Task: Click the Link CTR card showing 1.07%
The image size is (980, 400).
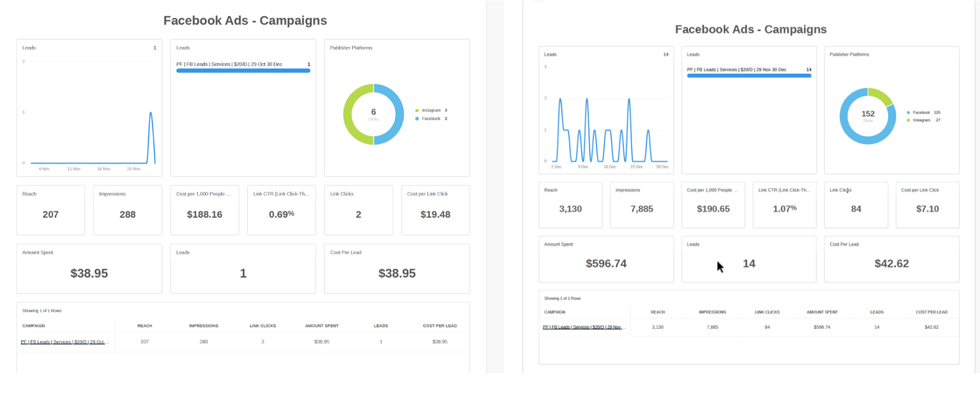Action: pos(784,205)
